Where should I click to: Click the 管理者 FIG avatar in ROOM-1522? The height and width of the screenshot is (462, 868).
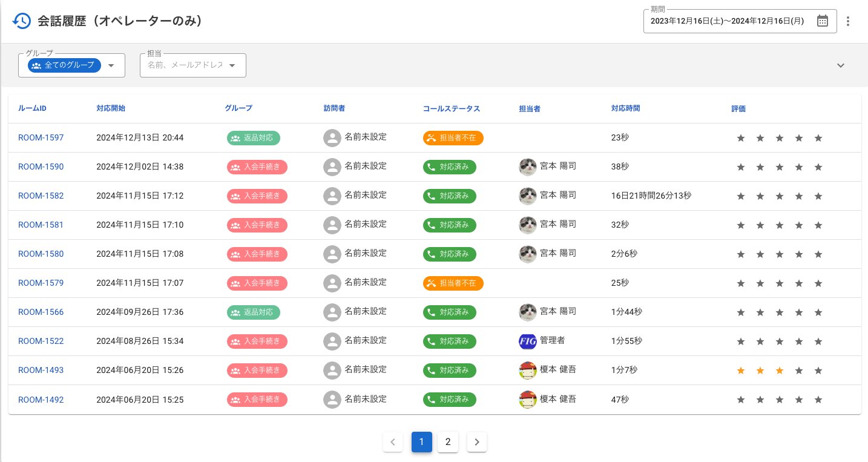tap(528, 342)
